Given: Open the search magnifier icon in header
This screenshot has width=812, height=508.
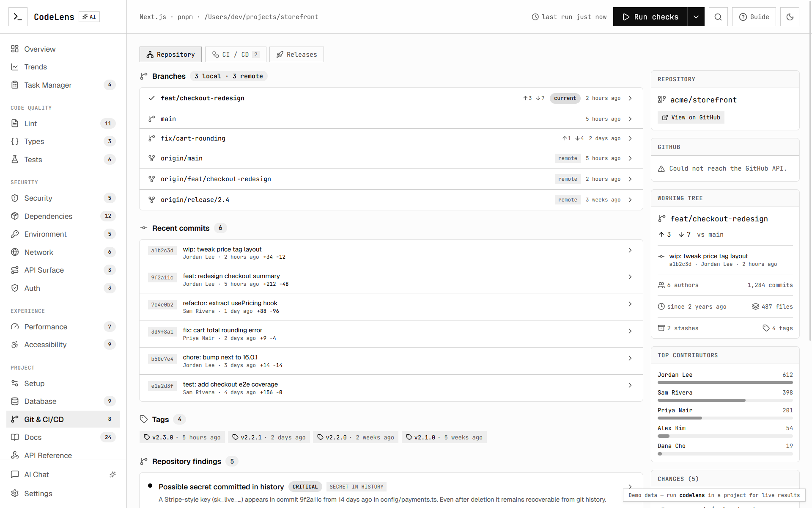Looking at the screenshot, I should pyautogui.click(x=718, y=17).
